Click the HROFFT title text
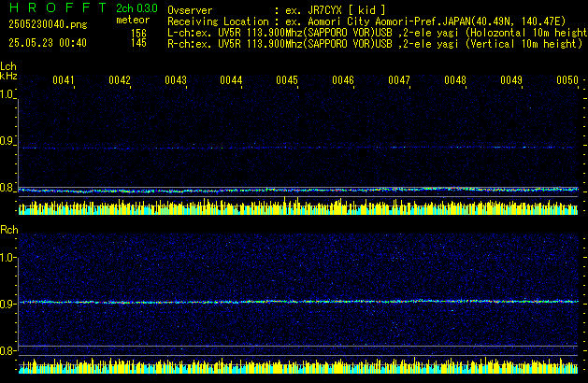The width and height of the screenshot is (588, 383). tap(58, 7)
